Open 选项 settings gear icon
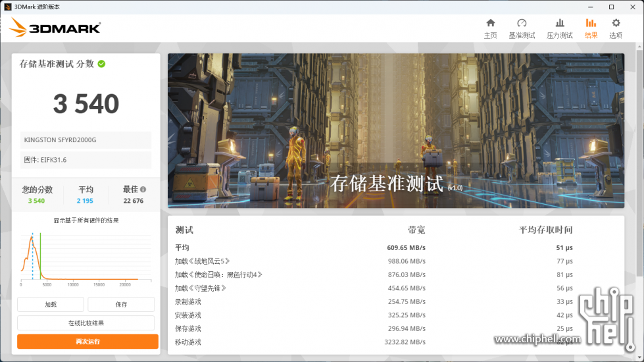This screenshot has height=362, width=644. click(616, 23)
